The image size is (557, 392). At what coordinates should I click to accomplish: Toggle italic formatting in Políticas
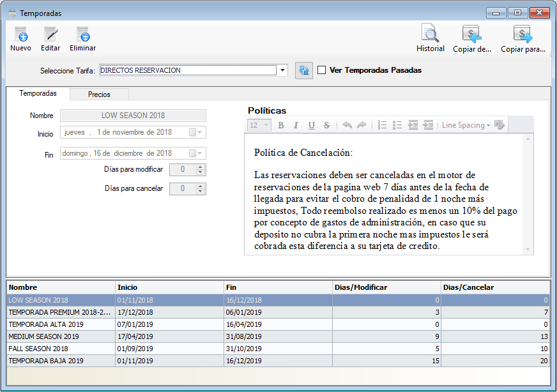pos(296,125)
